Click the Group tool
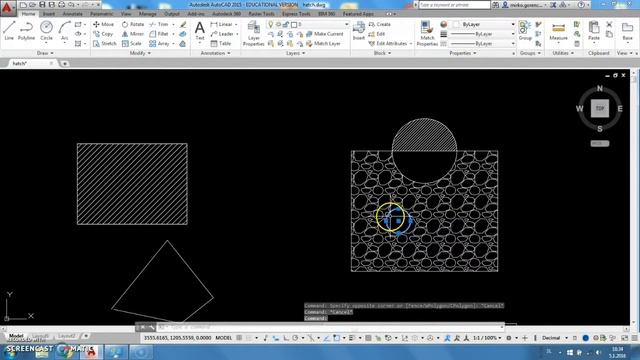Image resolution: width=640 pixels, height=360 pixels. click(525, 31)
